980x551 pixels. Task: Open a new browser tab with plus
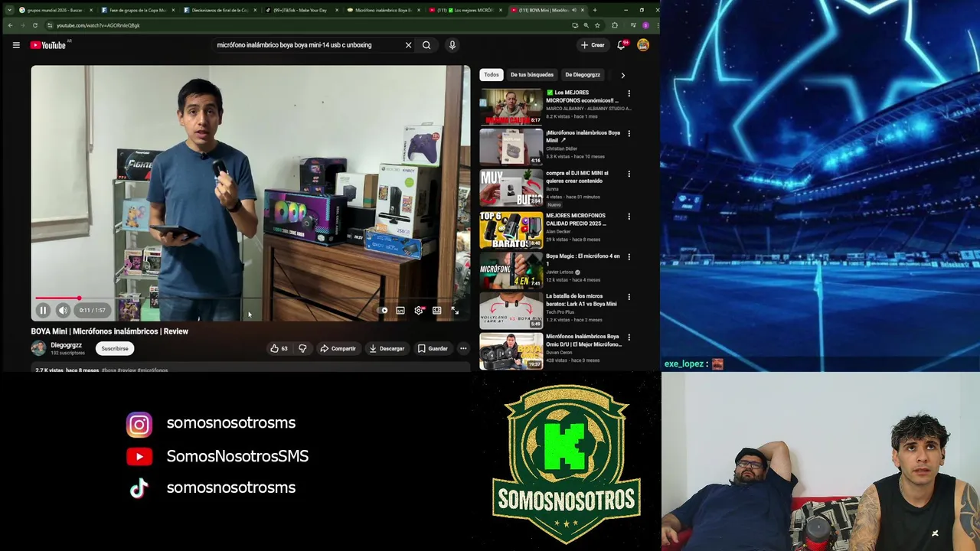tap(595, 10)
